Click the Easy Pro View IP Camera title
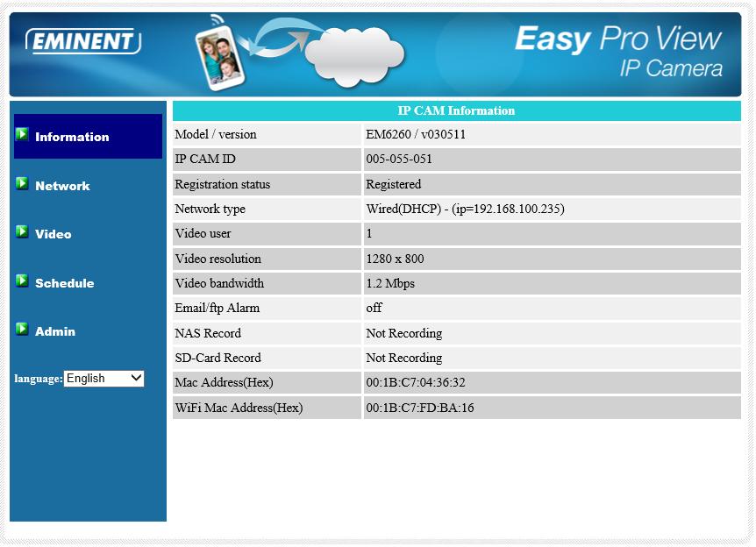 click(619, 51)
